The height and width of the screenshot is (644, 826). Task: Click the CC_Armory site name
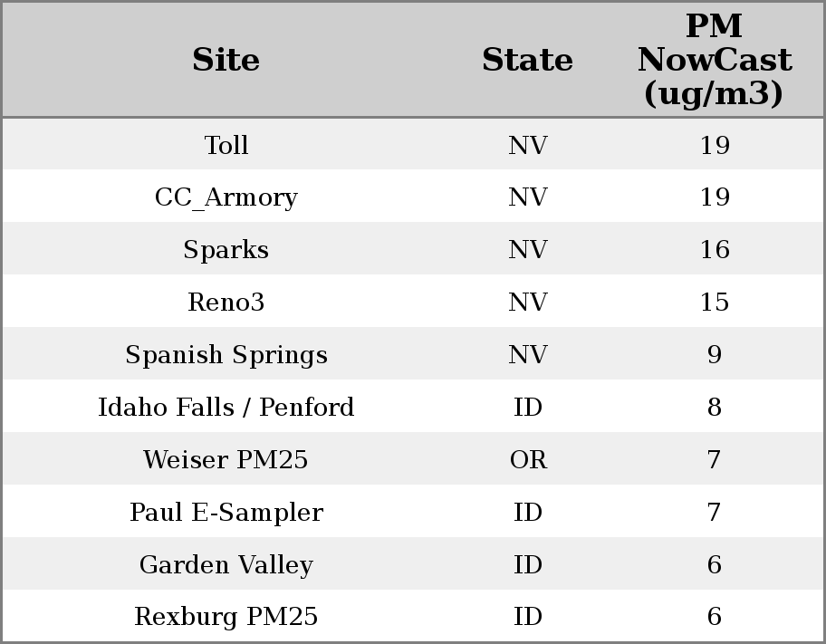tap(226, 197)
